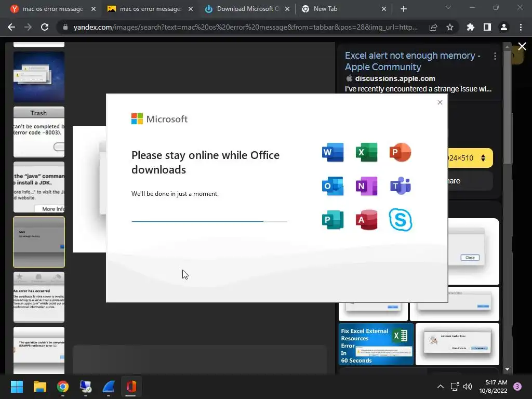Screen dimensions: 532x399
Task: Open network status tray icon
Action: coord(455,387)
